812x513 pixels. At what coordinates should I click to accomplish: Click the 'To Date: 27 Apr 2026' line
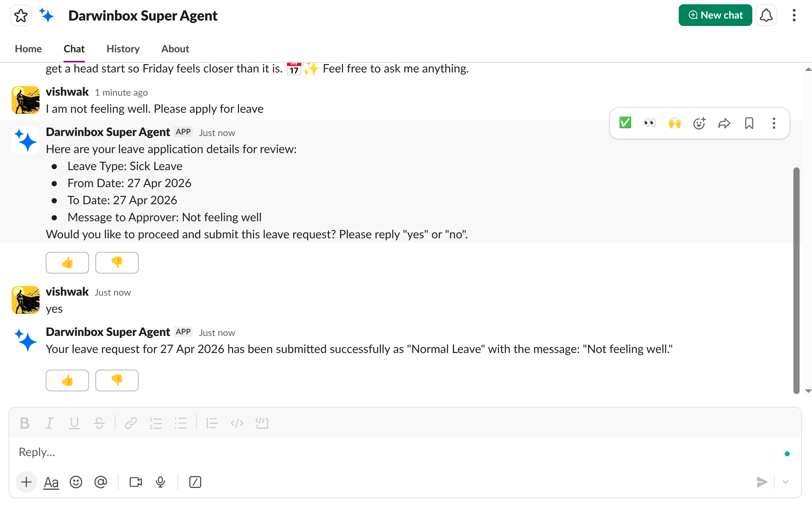(122, 200)
